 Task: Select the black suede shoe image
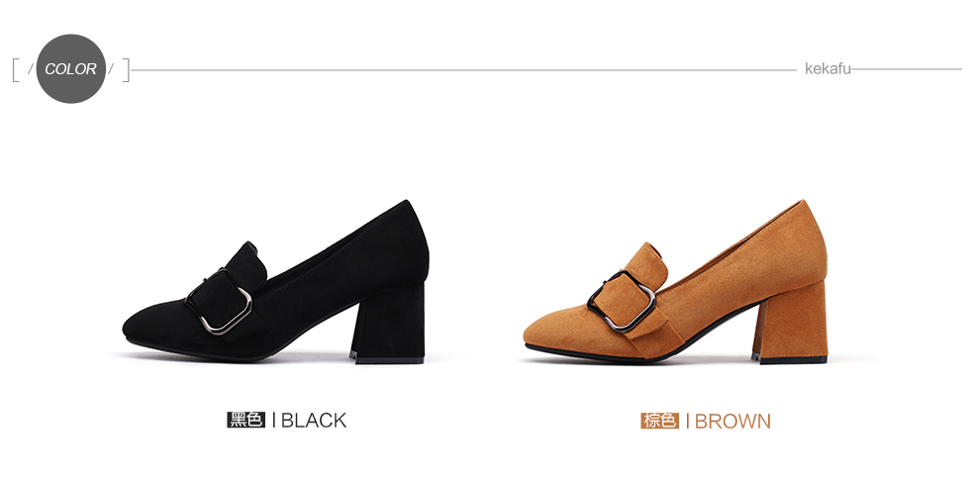pos(275,282)
